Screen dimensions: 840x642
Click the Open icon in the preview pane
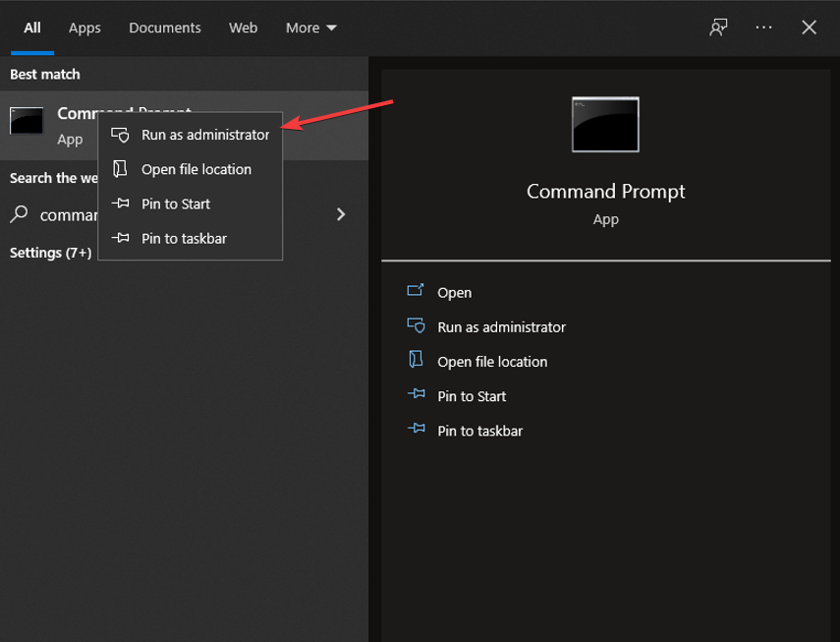coord(416,292)
